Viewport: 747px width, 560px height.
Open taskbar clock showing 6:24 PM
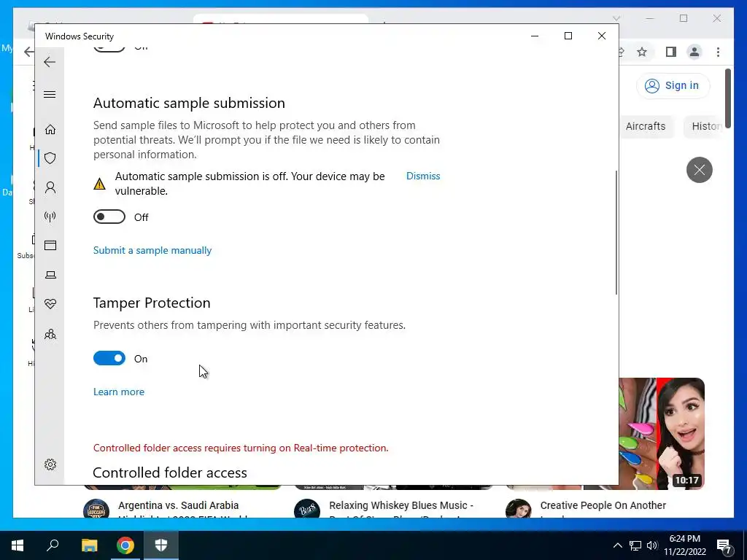(685, 545)
